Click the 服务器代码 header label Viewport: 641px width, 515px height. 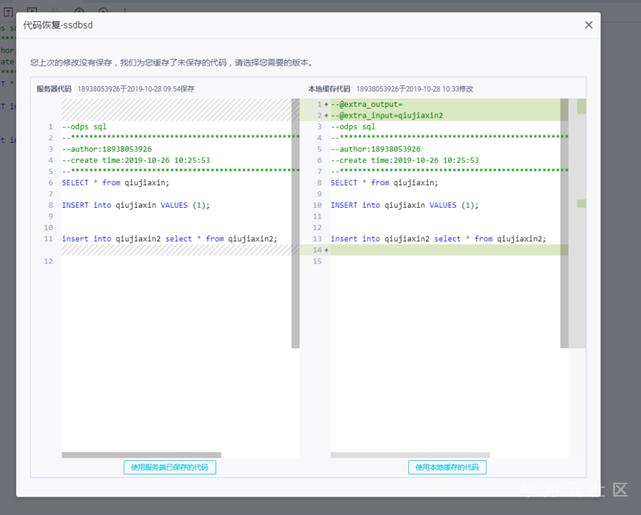(54, 89)
